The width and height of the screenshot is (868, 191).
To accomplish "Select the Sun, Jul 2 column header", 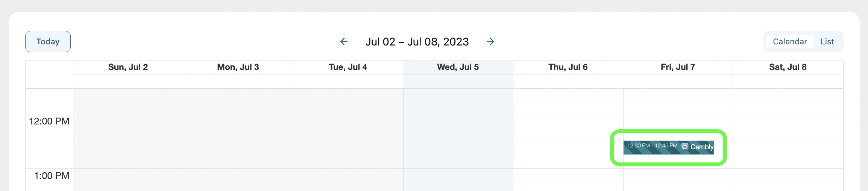I will point(128,67).
